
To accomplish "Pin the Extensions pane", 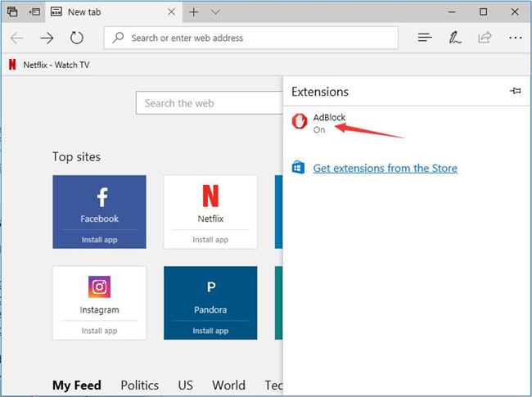I will tap(515, 91).
